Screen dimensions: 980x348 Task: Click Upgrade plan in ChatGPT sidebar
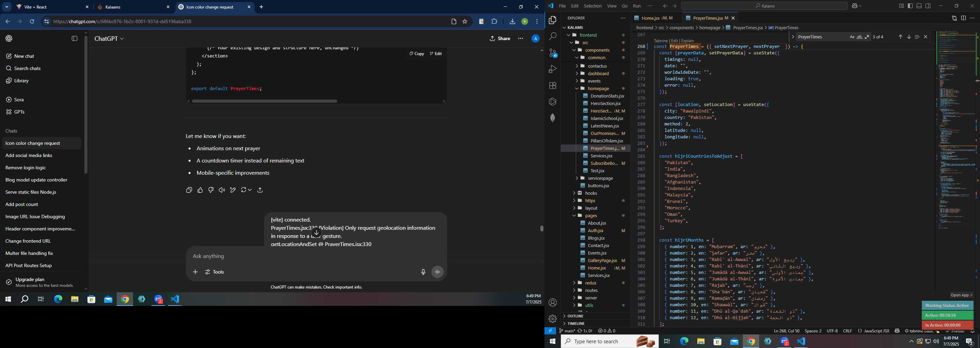[x=42, y=282]
